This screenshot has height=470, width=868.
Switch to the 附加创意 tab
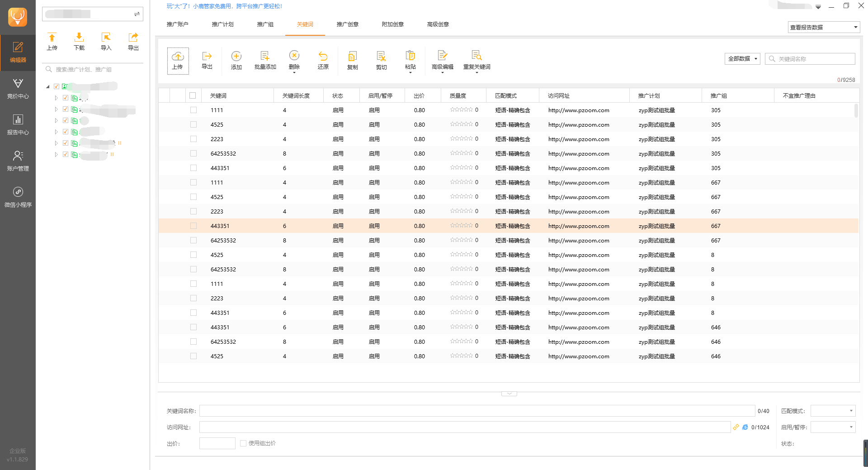pyautogui.click(x=393, y=24)
